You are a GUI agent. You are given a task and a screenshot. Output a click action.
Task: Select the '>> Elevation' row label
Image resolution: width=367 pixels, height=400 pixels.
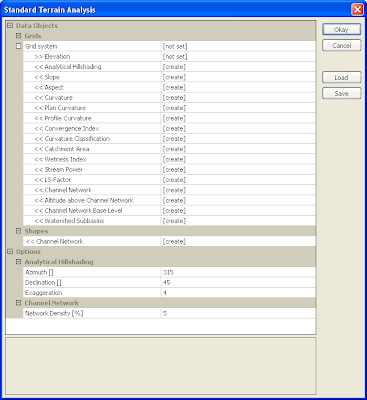(x=52, y=57)
